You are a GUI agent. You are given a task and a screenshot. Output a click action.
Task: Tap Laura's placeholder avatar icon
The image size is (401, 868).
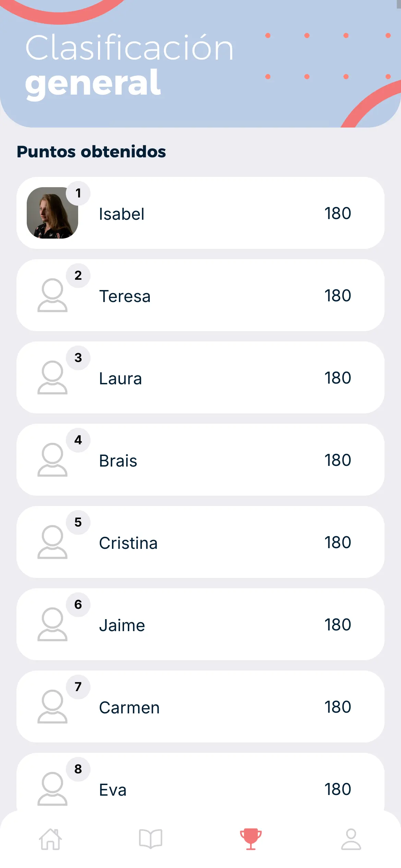(52, 377)
